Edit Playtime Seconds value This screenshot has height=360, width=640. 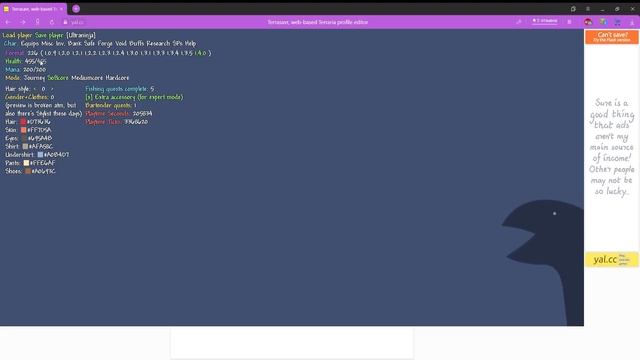[142, 113]
